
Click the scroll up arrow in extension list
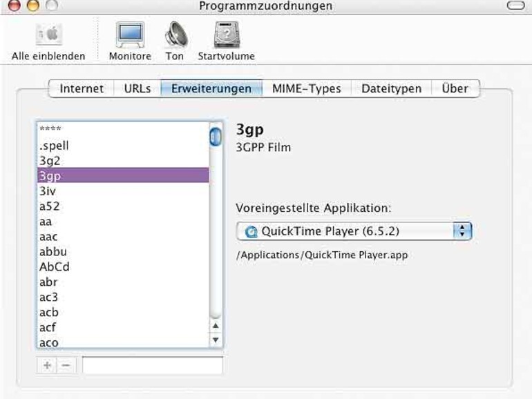coord(216,326)
